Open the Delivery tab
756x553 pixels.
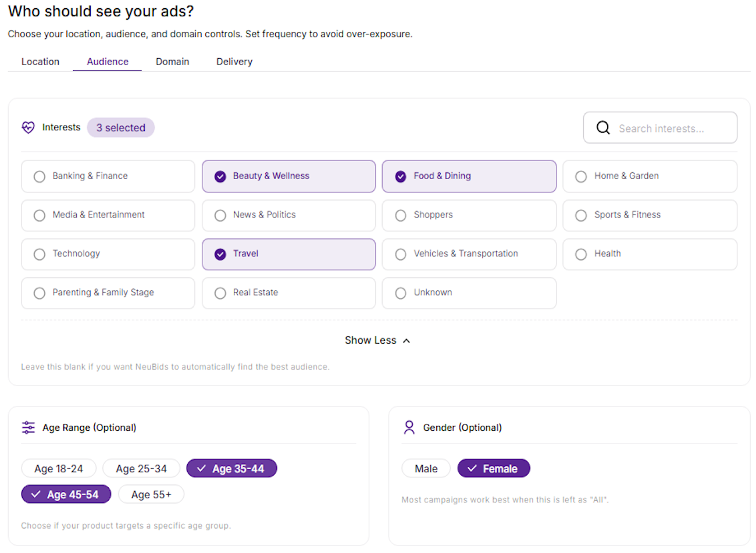(234, 62)
